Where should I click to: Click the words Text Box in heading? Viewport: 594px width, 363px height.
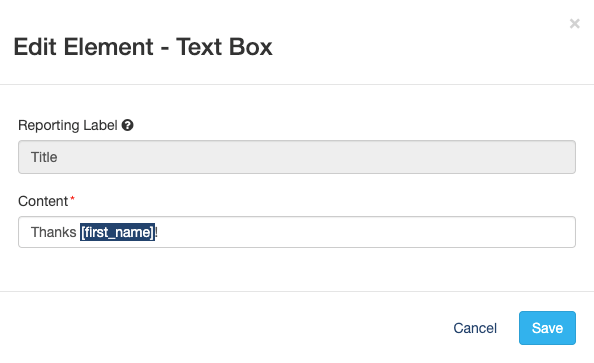click(224, 47)
